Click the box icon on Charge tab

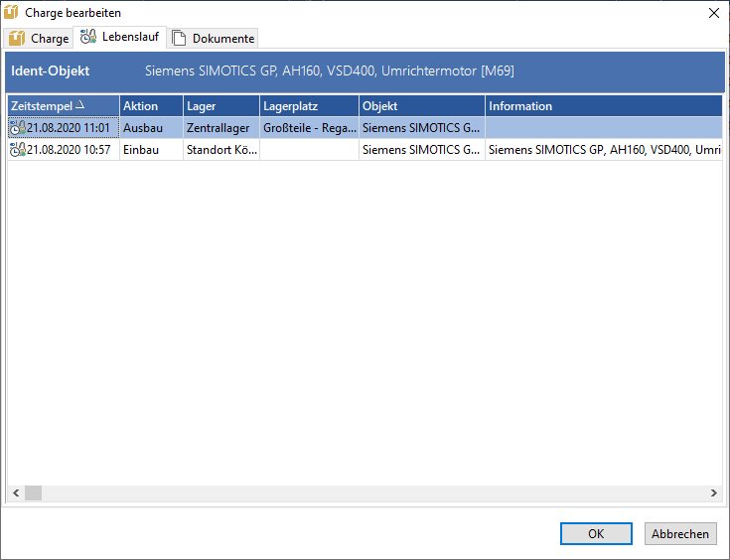click(x=17, y=38)
